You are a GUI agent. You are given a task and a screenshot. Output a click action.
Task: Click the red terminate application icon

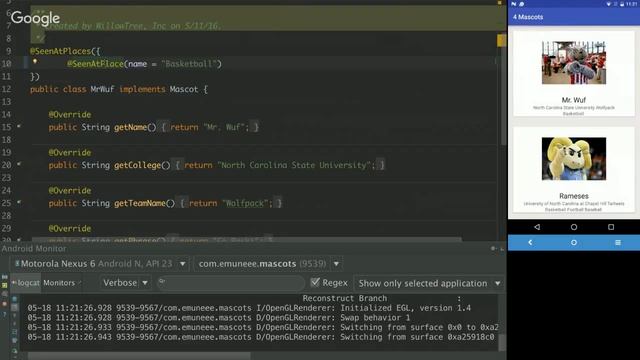(4, 304)
